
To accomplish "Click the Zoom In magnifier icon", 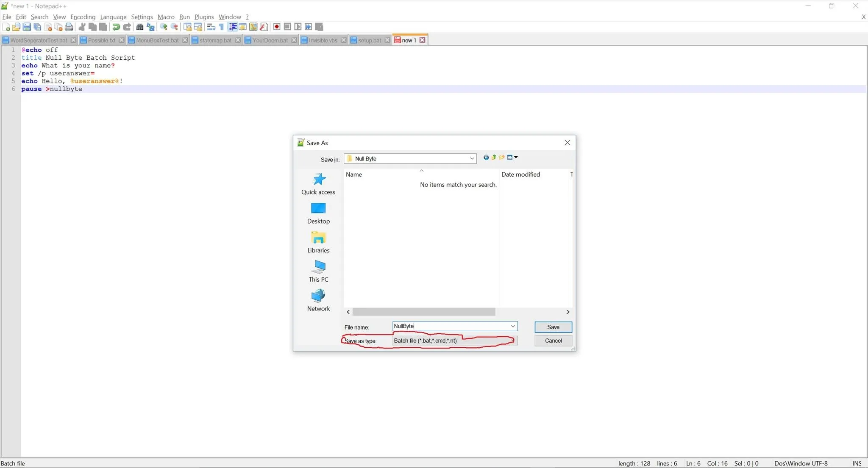I will (x=164, y=27).
